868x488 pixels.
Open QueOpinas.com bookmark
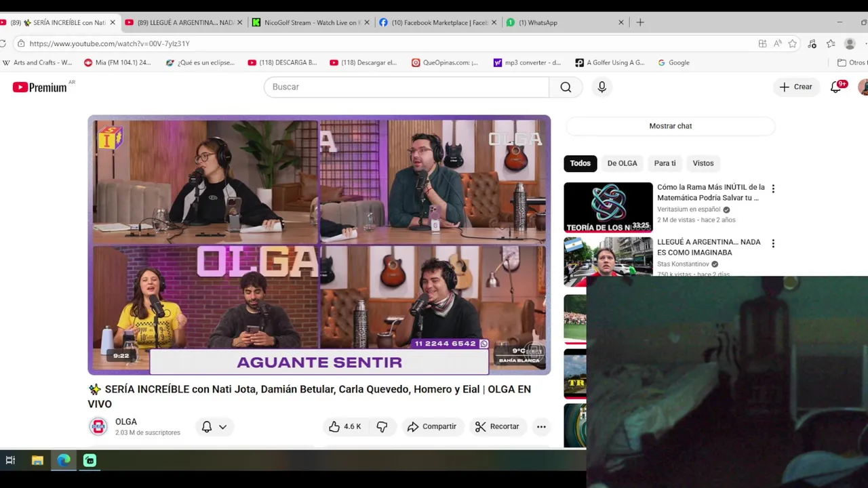click(x=445, y=62)
